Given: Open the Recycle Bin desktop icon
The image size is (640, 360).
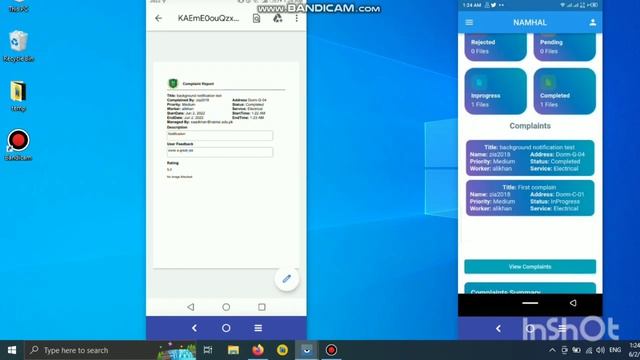Looking at the screenshot, I should (x=18, y=46).
